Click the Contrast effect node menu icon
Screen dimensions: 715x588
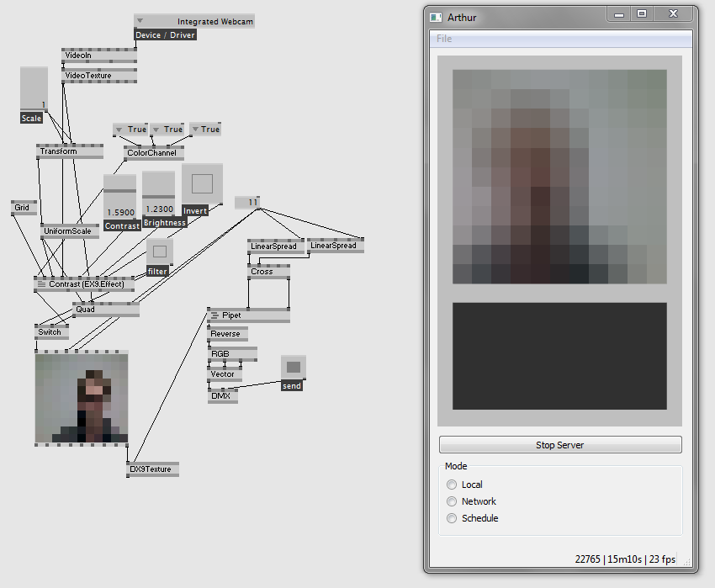(41, 284)
